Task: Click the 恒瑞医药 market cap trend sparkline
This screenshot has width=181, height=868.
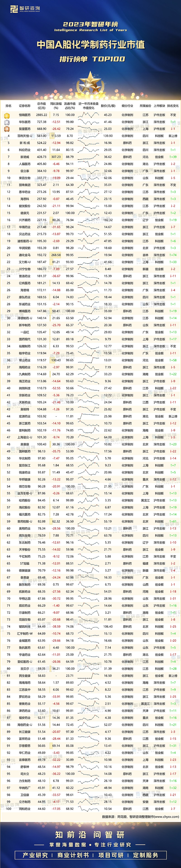Action: click(x=88, y=115)
